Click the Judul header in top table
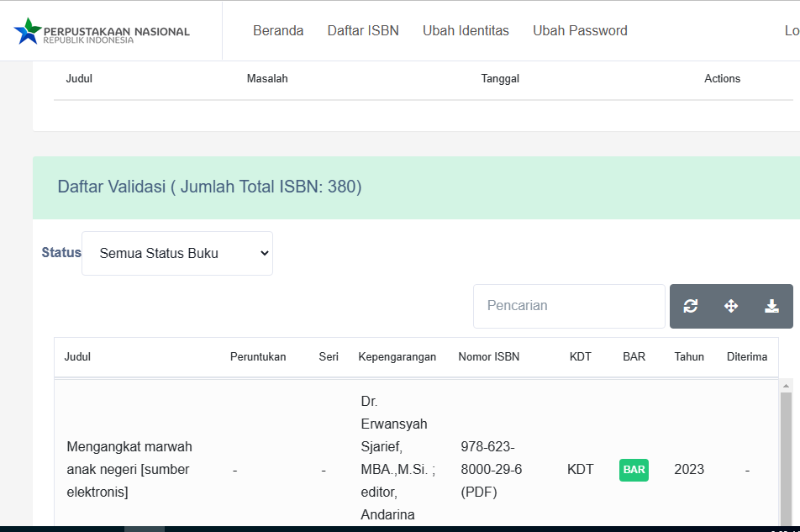The height and width of the screenshot is (532, 800). pyautogui.click(x=79, y=78)
